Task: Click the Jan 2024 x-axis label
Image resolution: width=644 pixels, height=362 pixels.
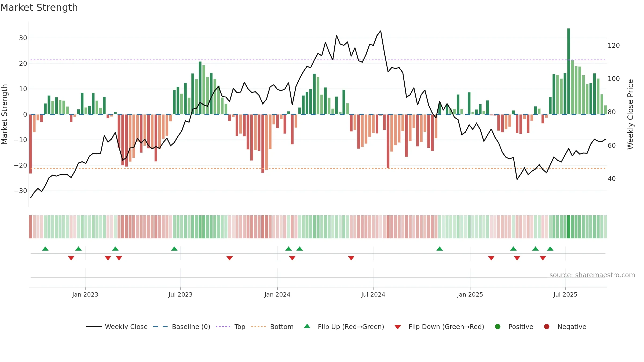Action: pos(277,294)
